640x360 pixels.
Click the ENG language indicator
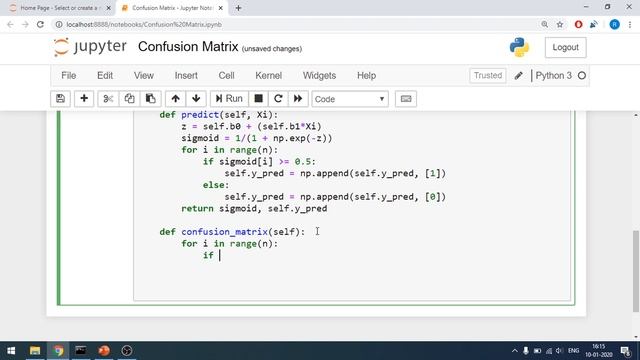click(573, 351)
